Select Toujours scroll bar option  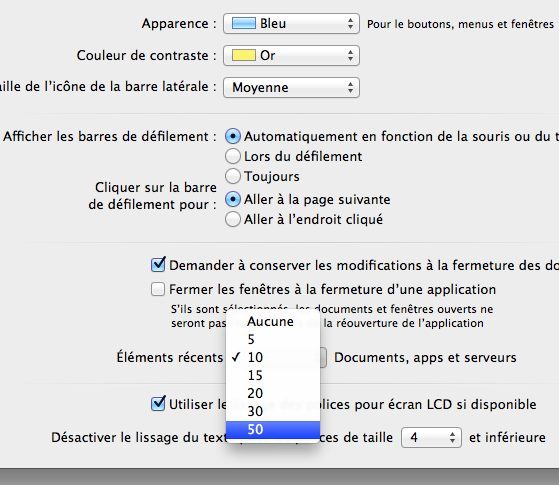233,176
